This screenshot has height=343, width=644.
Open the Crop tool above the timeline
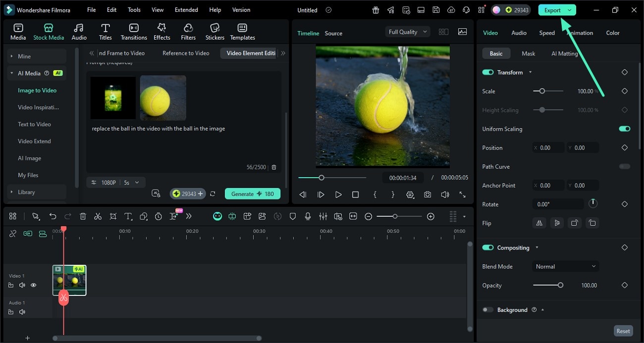click(x=113, y=216)
